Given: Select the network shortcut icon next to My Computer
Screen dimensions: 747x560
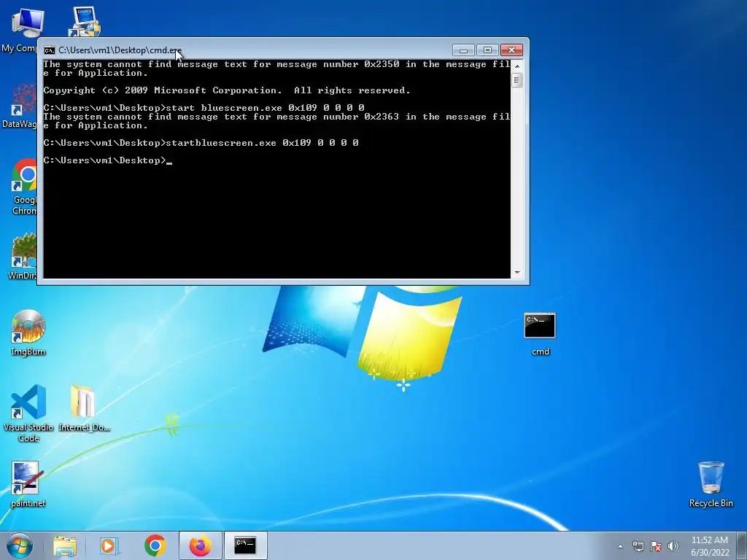Looking at the screenshot, I should click(x=85, y=22).
